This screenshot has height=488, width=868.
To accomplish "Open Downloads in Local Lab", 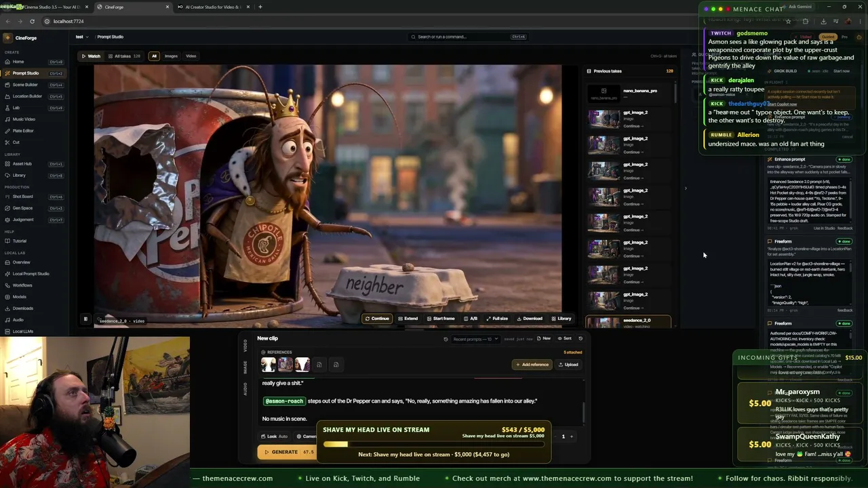I will pos(34,308).
